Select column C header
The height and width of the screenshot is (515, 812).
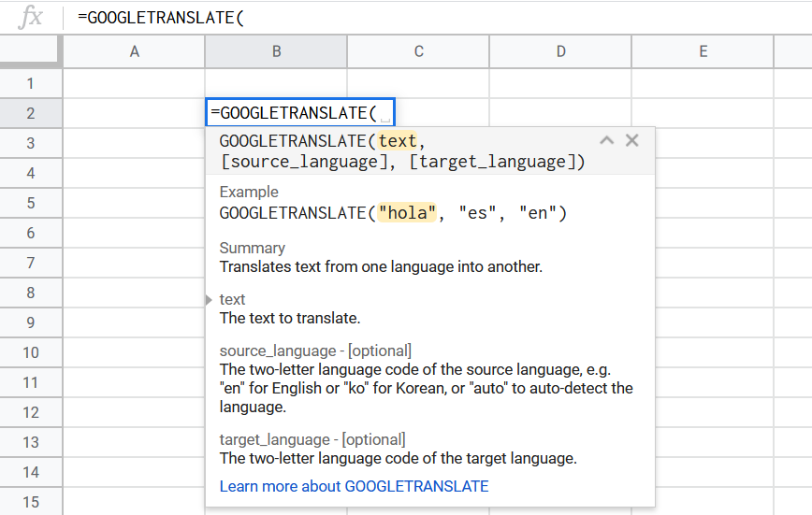point(418,51)
